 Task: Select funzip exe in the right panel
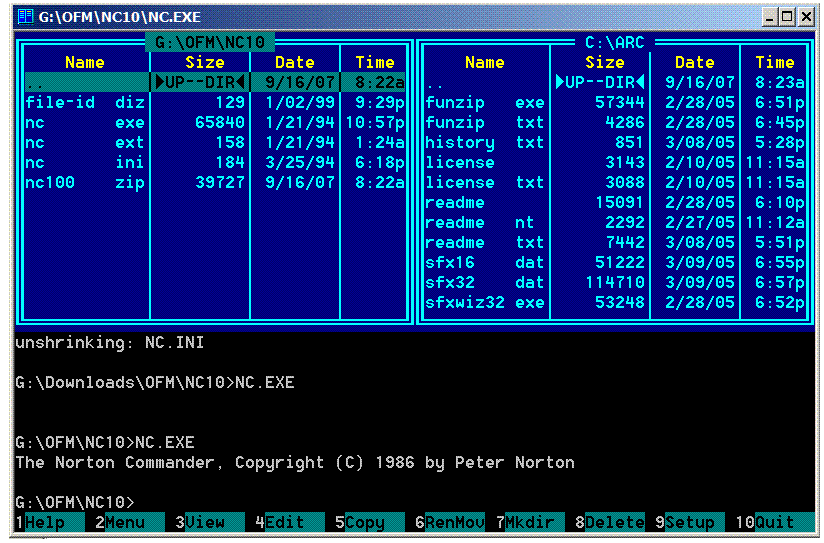pyautogui.click(x=615, y=102)
